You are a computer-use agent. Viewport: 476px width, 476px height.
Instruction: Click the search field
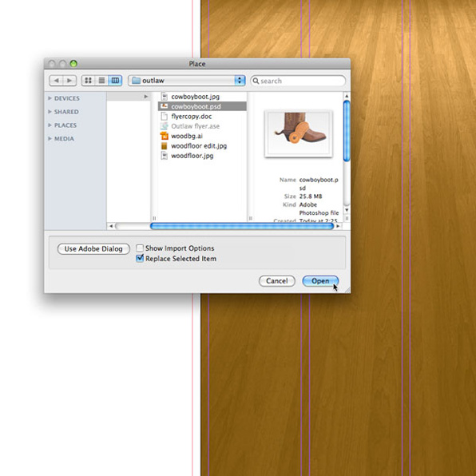[x=298, y=81]
